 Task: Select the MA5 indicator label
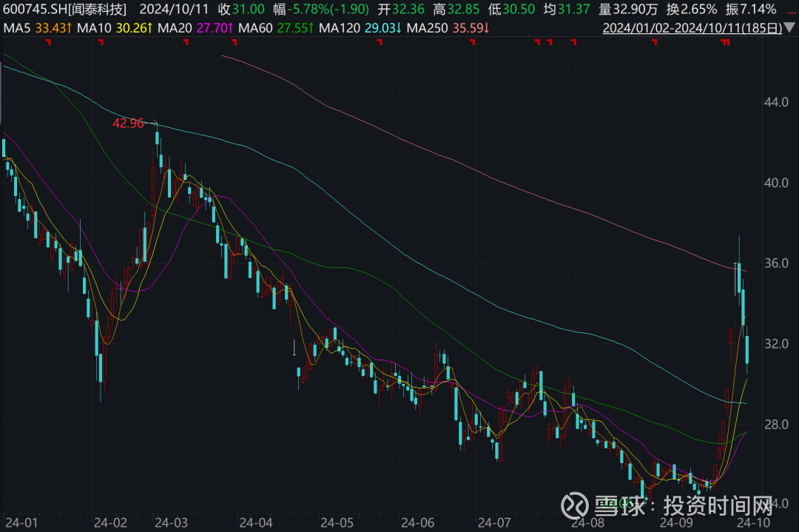(16, 30)
